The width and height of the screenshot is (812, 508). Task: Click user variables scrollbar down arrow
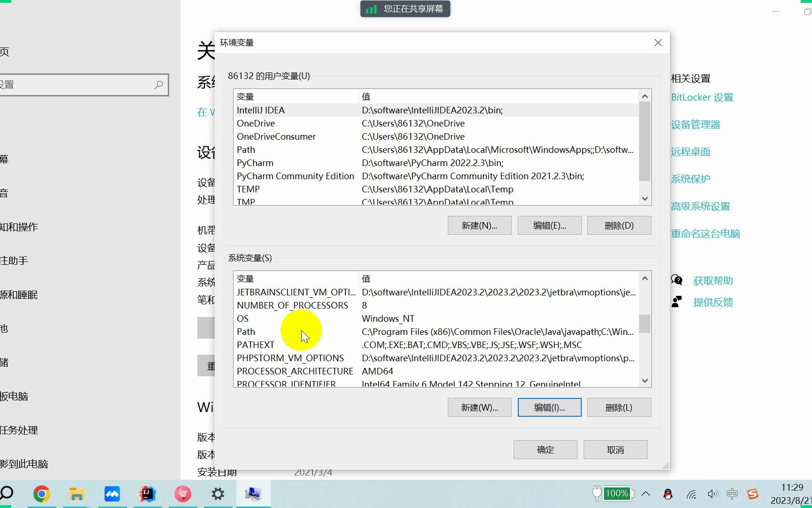click(x=645, y=198)
